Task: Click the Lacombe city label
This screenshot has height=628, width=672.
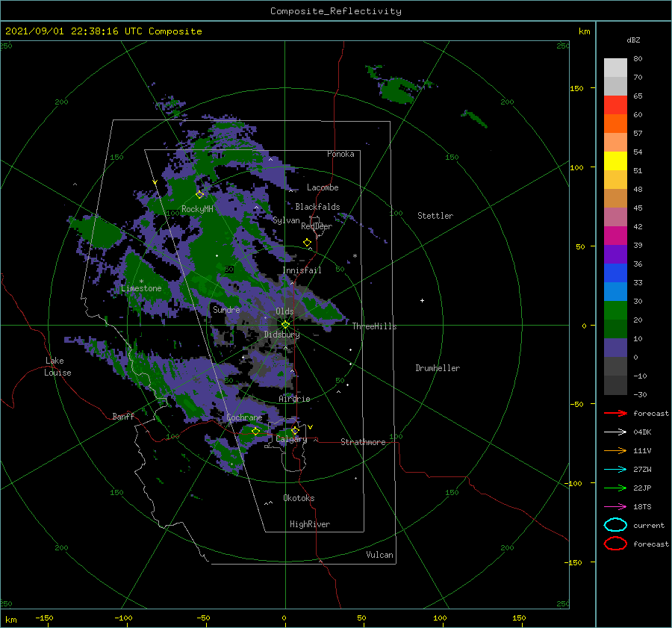Action: coord(323,187)
